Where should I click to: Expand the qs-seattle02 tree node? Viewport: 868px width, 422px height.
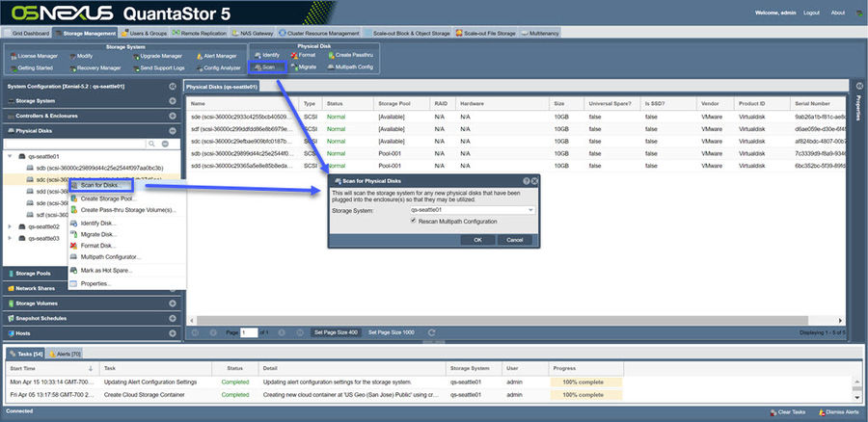tap(10, 226)
